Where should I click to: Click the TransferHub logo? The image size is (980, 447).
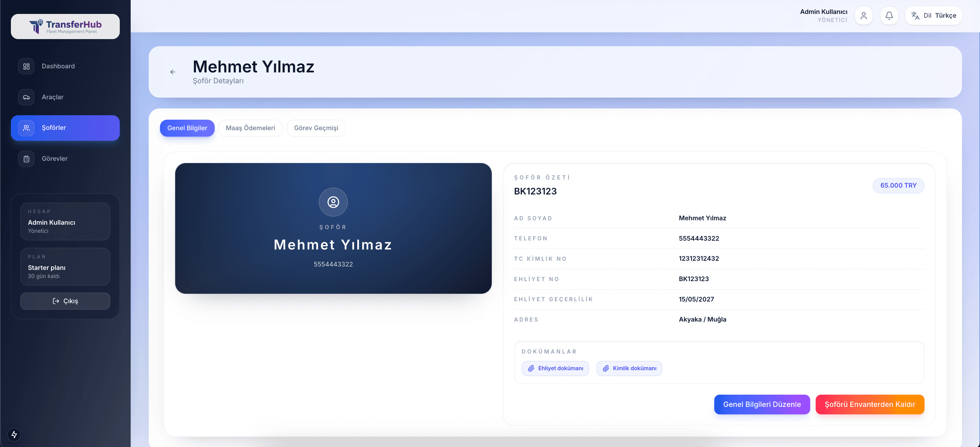coord(65,27)
